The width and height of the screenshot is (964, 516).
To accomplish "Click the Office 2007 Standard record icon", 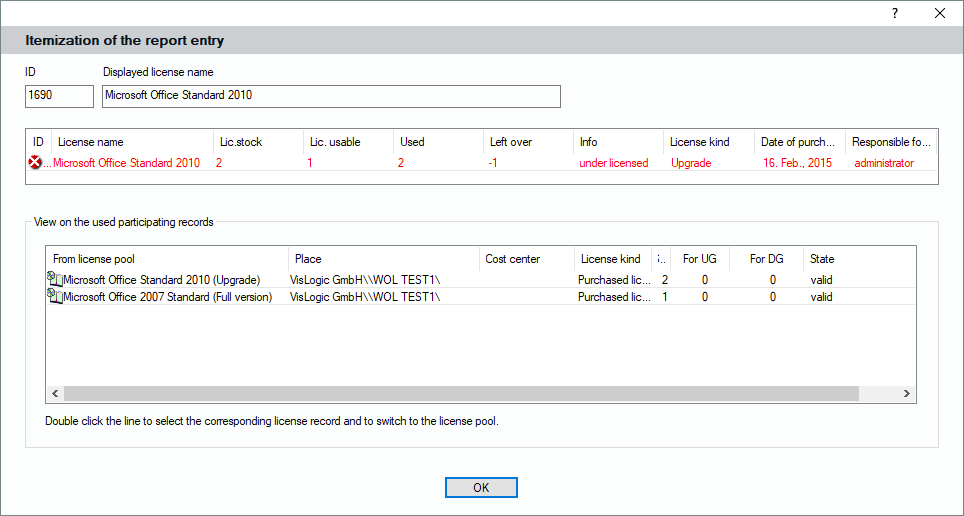I will 55,297.
